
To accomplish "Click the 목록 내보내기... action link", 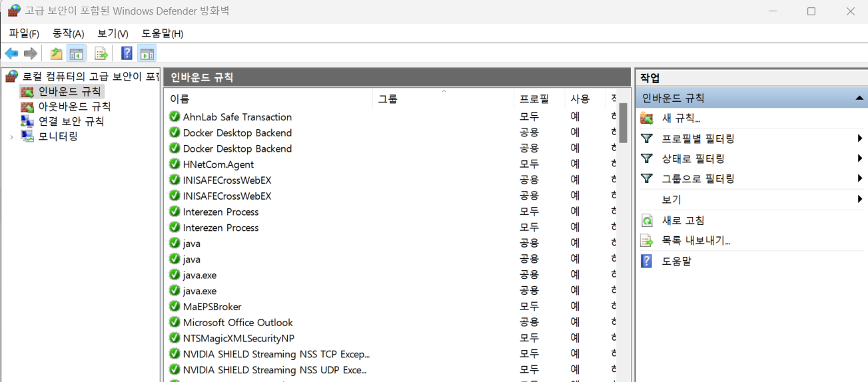I will click(696, 240).
